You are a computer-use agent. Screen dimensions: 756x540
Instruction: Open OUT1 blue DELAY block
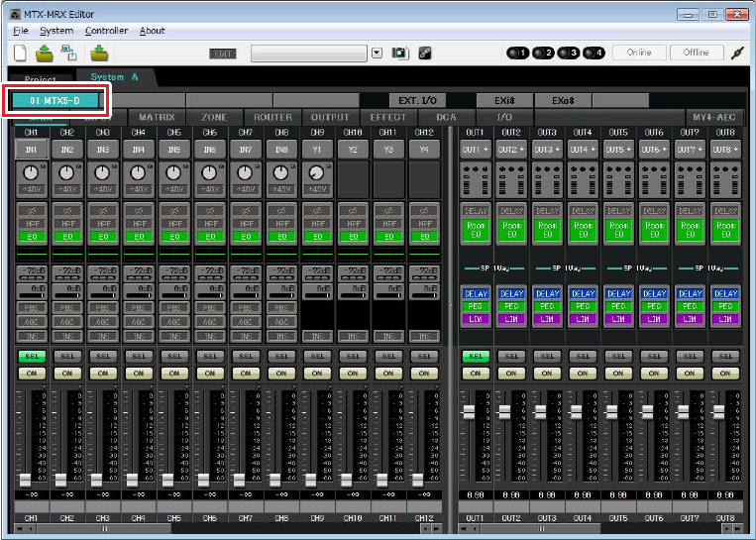(476, 293)
